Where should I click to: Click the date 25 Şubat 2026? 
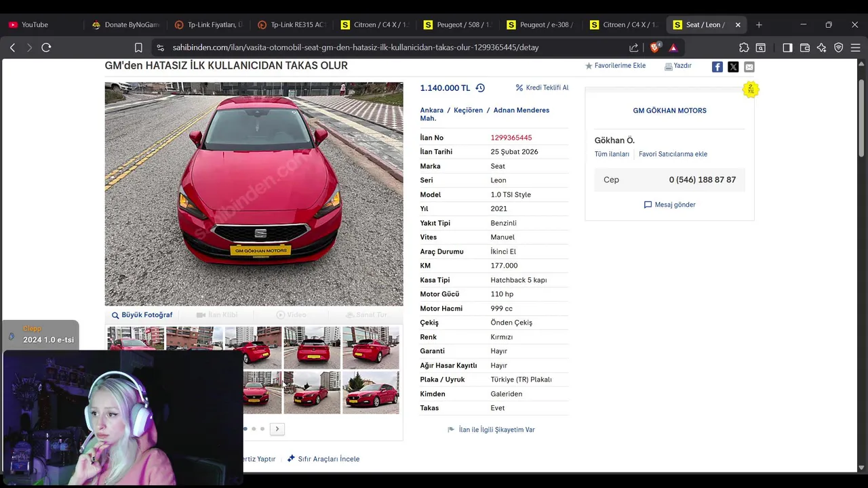(514, 152)
